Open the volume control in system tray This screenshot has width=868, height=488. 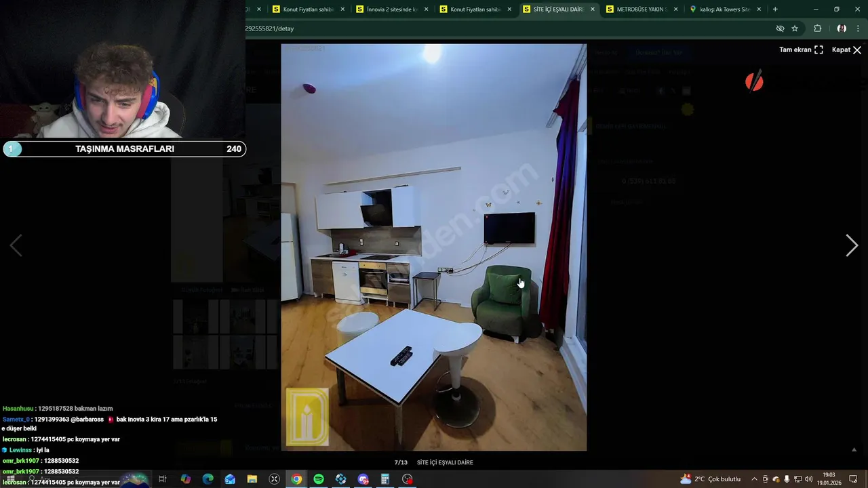[808, 479]
